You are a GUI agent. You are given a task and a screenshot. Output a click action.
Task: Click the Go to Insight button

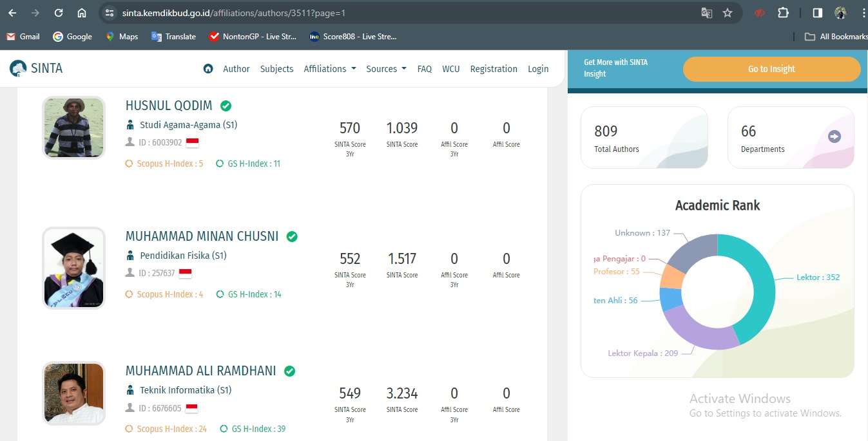click(771, 69)
